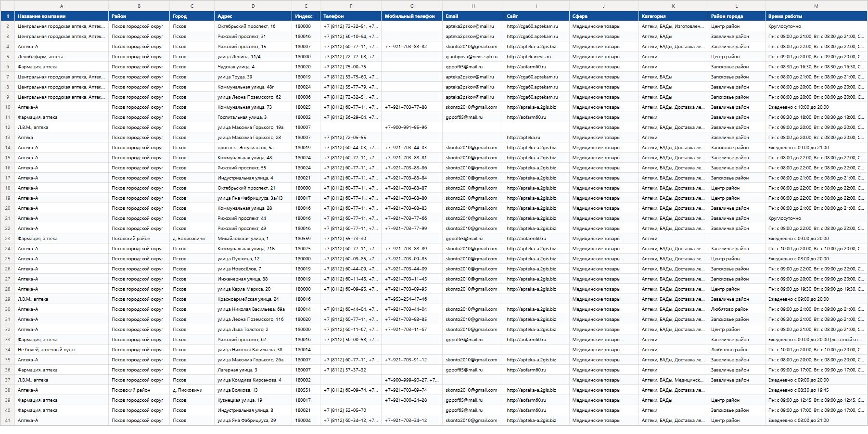The image size is (868, 434).
Task: Select the 'Лагерная улица, 3' address cell
Action: click(253, 370)
